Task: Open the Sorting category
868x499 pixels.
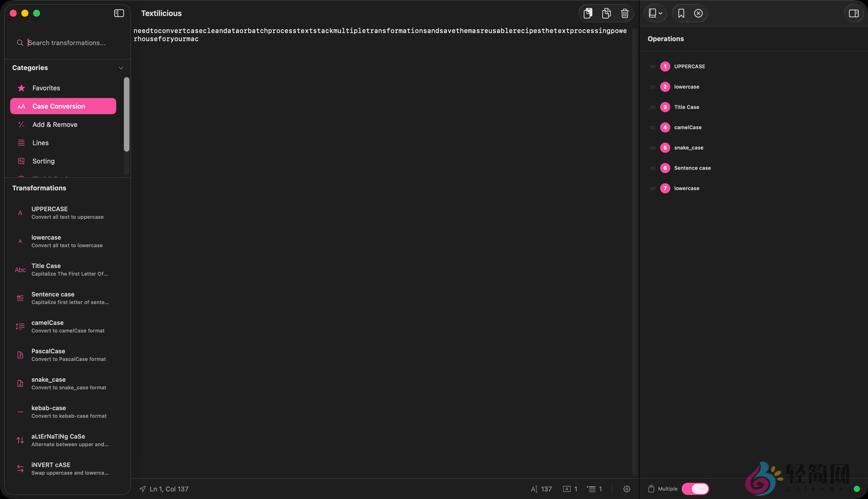Action: 63,161
